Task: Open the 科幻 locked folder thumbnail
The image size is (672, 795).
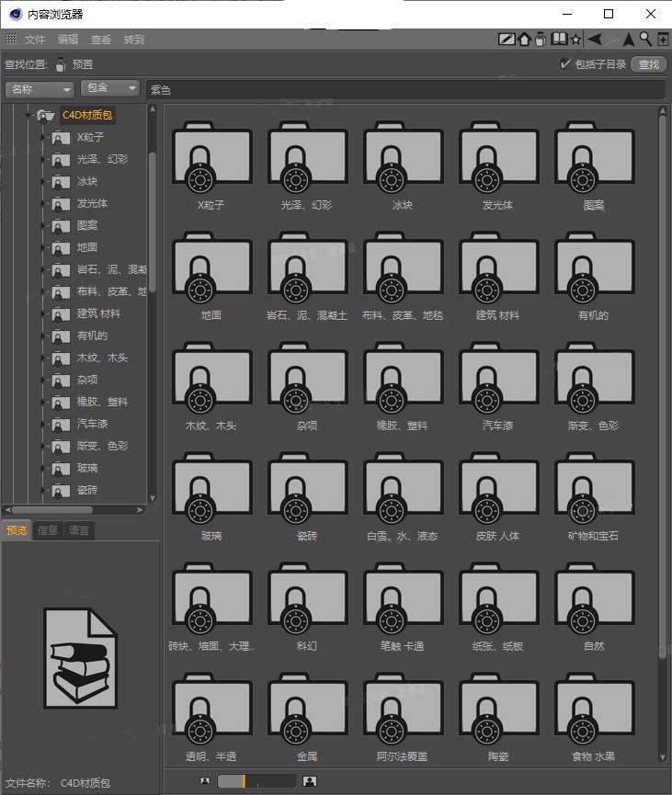Action: (x=307, y=598)
